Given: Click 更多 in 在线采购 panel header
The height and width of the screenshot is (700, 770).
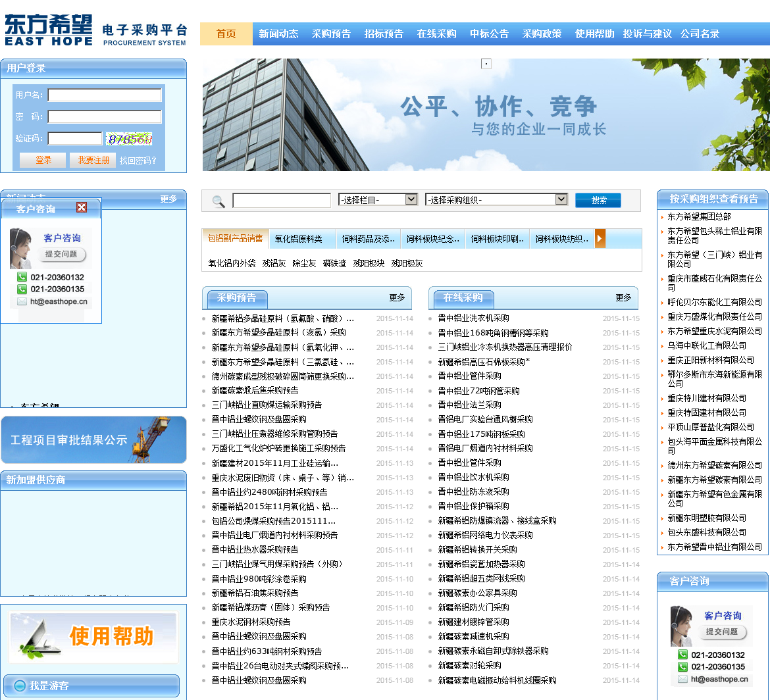Looking at the screenshot, I should coord(623,297).
